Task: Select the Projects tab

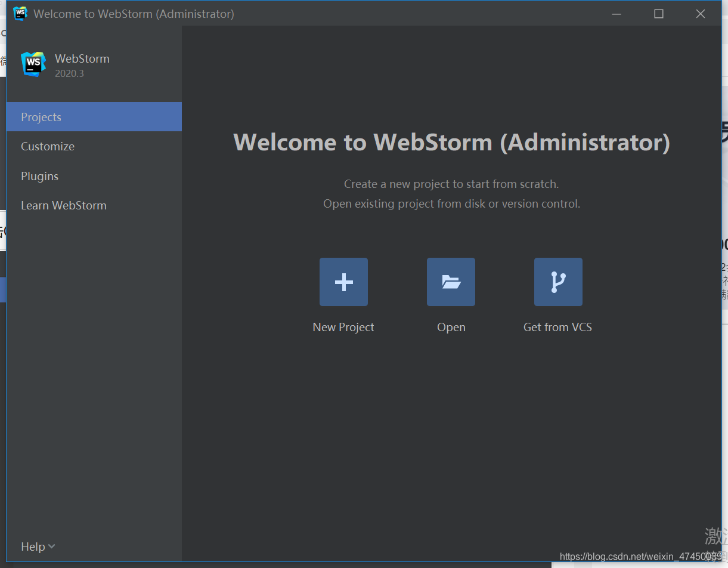Action: click(x=94, y=117)
